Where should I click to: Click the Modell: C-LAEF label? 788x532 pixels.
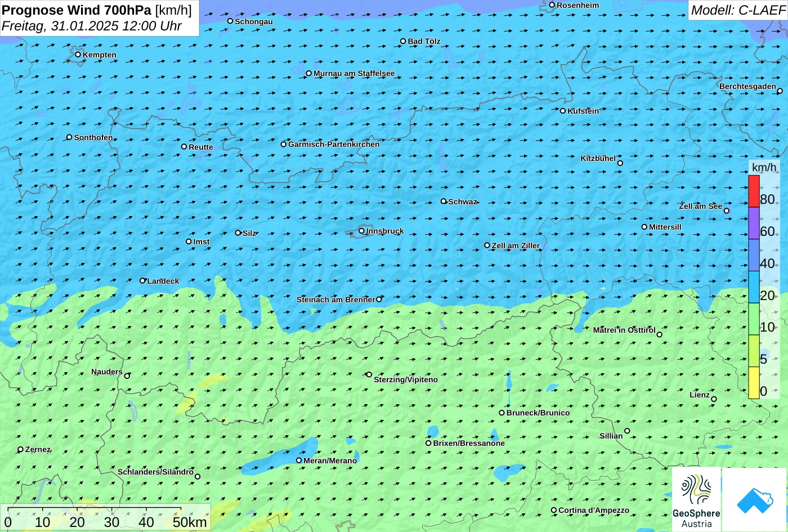tap(738, 10)
